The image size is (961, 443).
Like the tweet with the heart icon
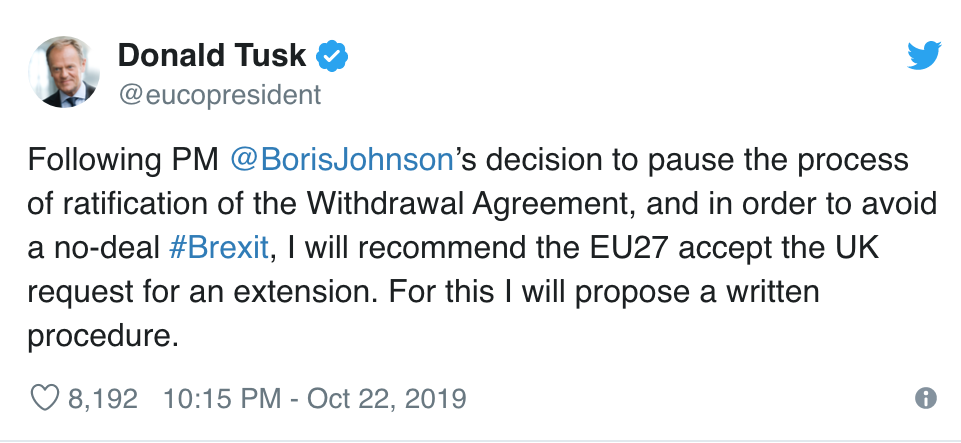pyautogui.click(x=44, y=398)
